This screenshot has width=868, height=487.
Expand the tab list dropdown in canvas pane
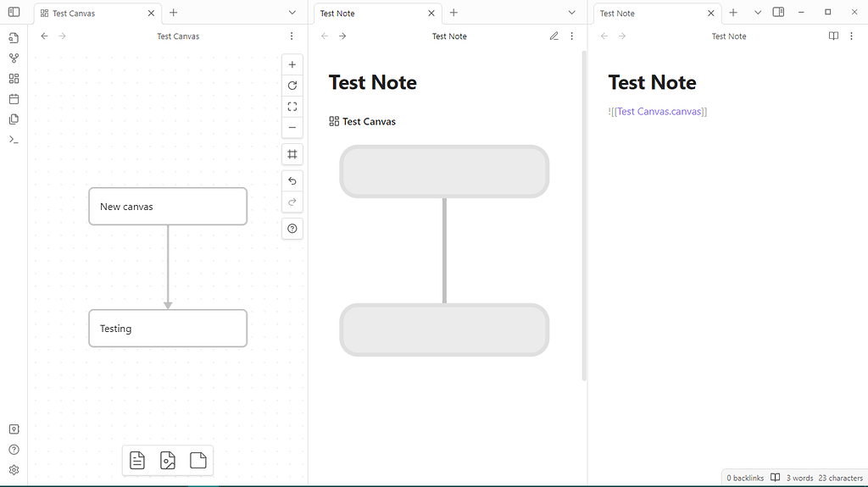point(292,13)
